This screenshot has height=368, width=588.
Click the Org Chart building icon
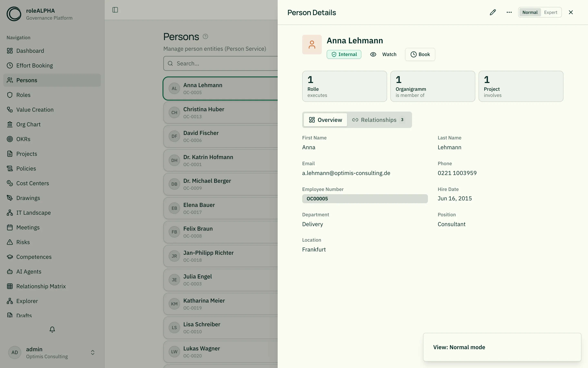[10, 124]
